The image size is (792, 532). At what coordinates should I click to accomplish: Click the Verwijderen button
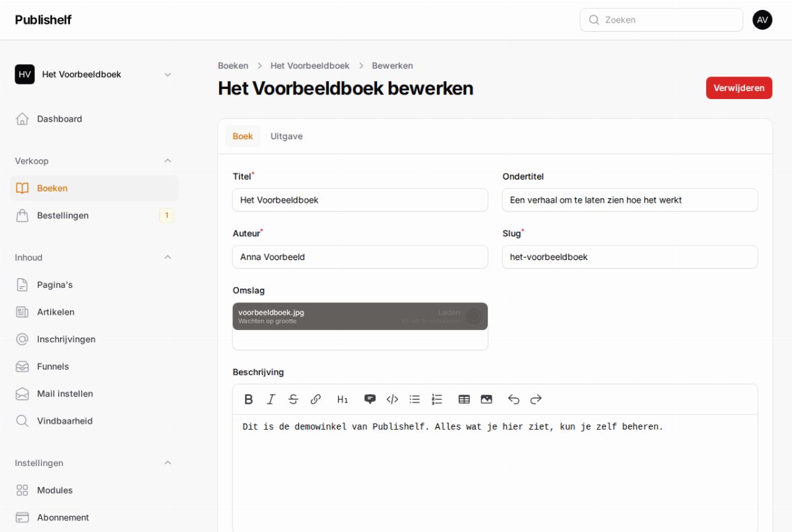click(x=739, y=88)
